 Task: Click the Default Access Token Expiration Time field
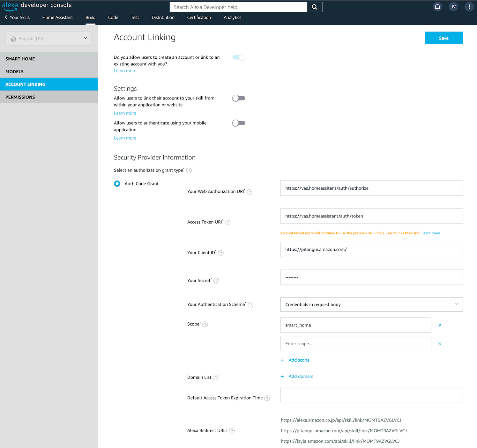371,395
